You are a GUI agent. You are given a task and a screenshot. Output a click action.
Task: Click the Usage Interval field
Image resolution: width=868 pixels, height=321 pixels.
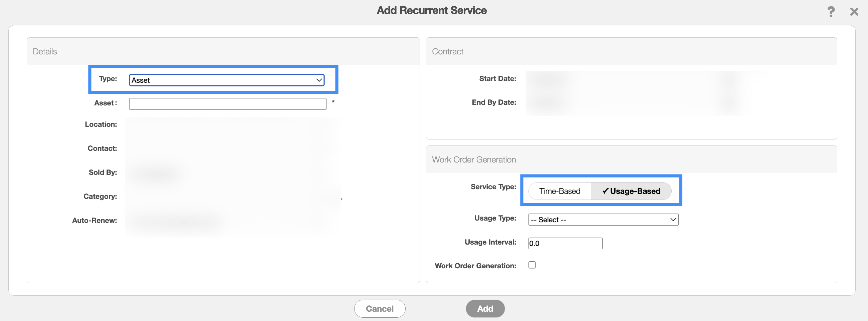point(565,243)
